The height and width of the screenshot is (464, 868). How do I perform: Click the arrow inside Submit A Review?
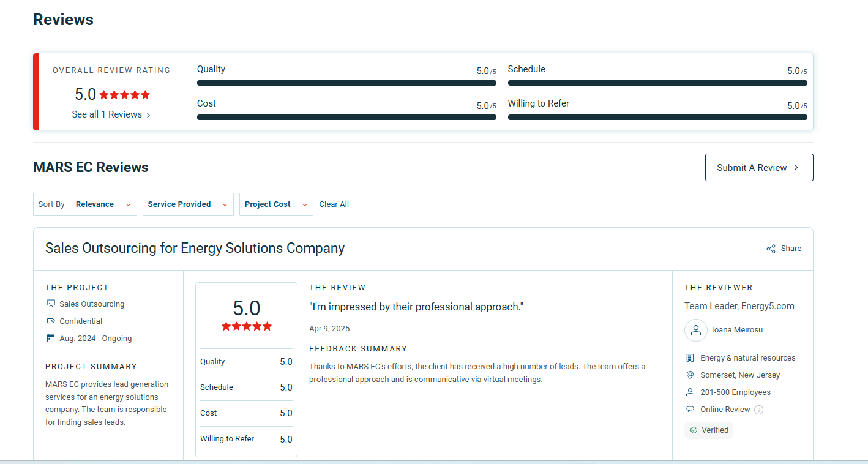pos(796,167)
